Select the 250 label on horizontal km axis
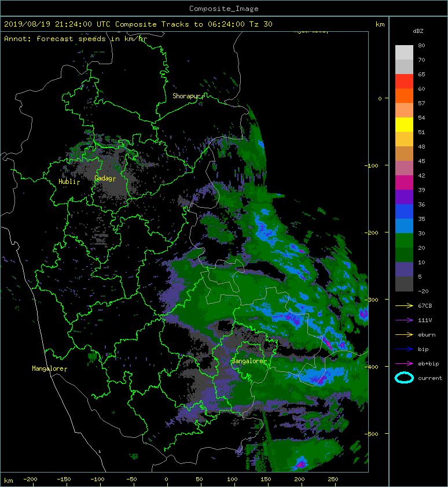448x487 pixels. point(333,479)
